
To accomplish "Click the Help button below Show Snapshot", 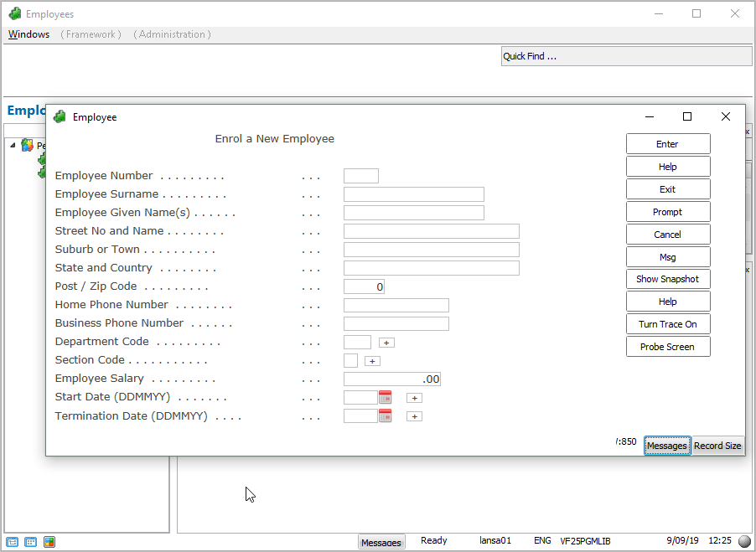I will pyautogui.click(x=668, y=302).
